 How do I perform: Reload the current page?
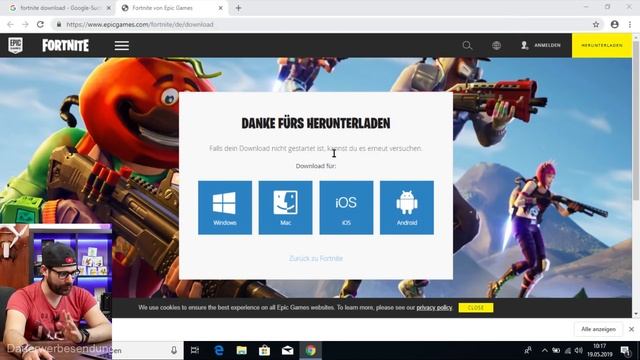(40, 24)
